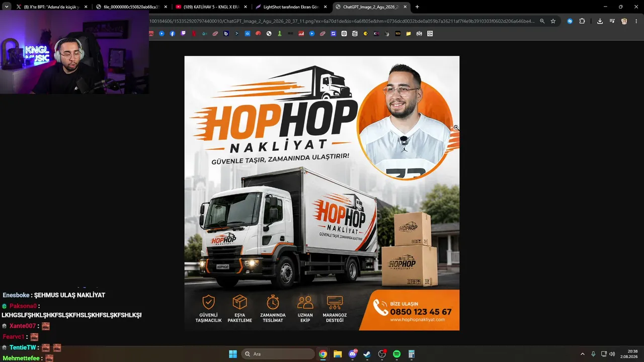Screen dimensions: 644x362
Task: Close the X'te BPT tab
Action: pos(86,7)
